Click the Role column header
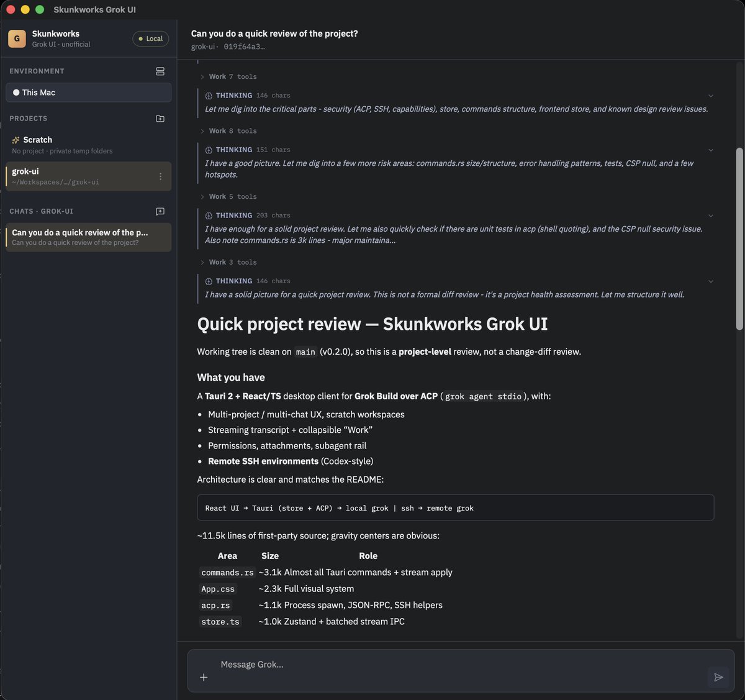745x700 pixels. (x=368, y=556)
